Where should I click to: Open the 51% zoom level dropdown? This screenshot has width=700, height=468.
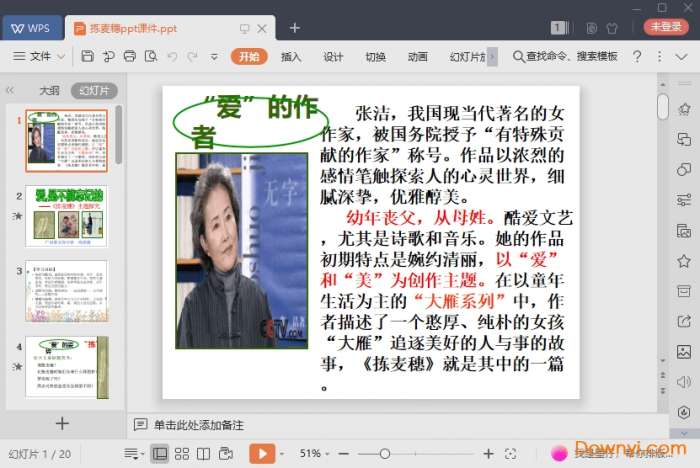tap(314, 454)
